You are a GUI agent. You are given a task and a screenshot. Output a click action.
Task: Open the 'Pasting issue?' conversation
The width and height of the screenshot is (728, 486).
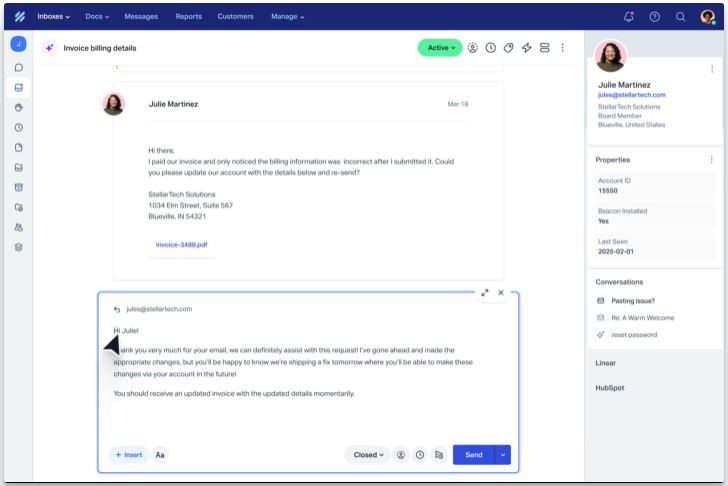pos(633,301)
